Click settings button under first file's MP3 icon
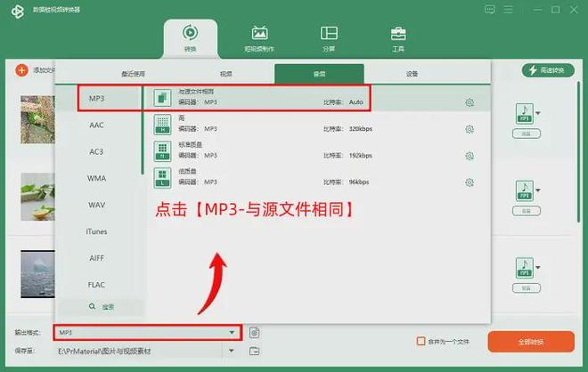 point(527,133)
